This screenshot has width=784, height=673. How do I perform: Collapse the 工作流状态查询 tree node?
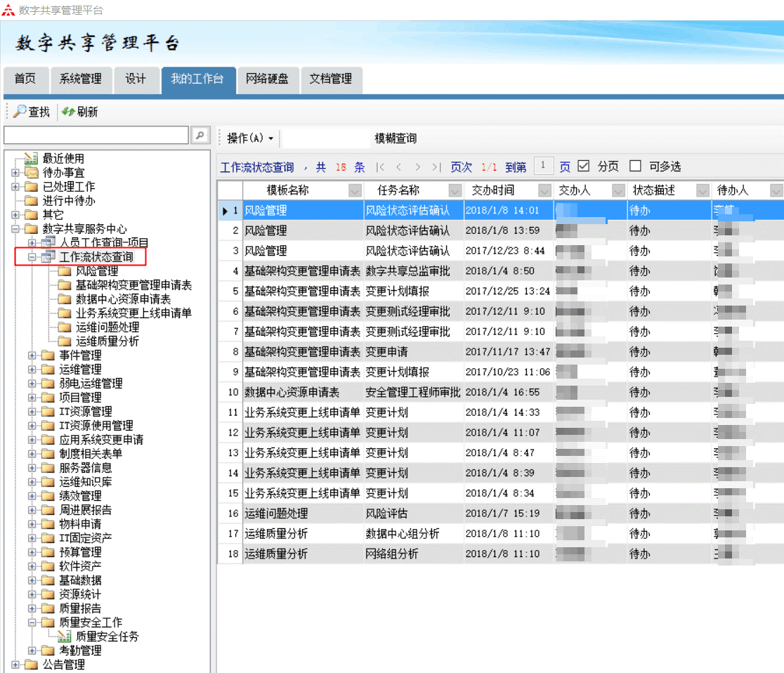point(32,257)
